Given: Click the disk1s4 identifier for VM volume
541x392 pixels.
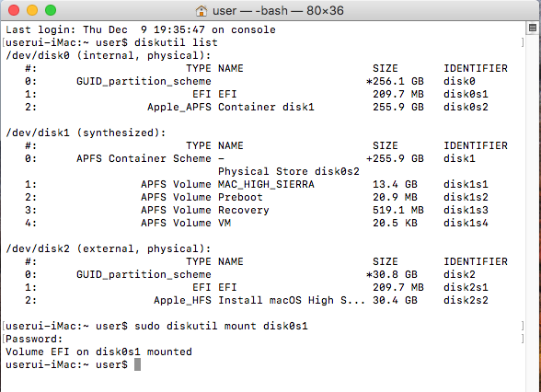Looking at the screenshot, I should [466, 223].
